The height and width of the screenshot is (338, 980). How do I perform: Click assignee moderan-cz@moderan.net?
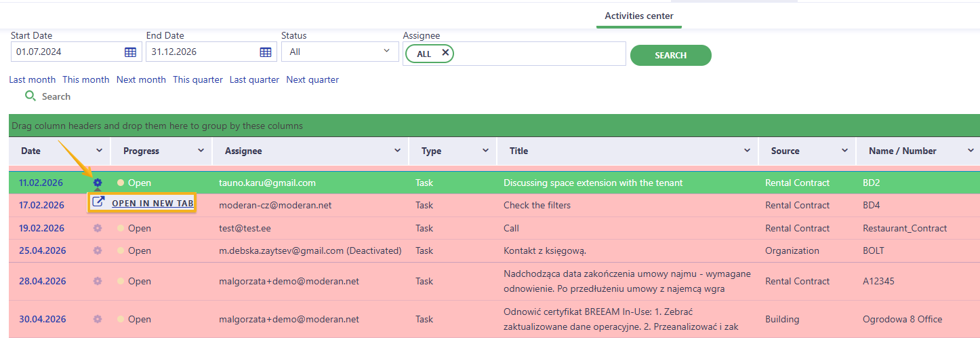pyautogui.click(x=275, y=205)
